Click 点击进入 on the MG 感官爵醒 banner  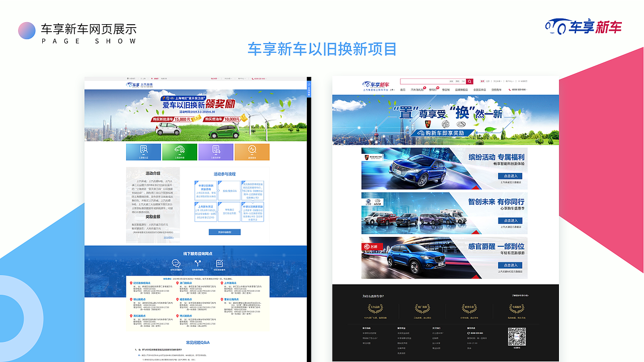tap(510, 265)
